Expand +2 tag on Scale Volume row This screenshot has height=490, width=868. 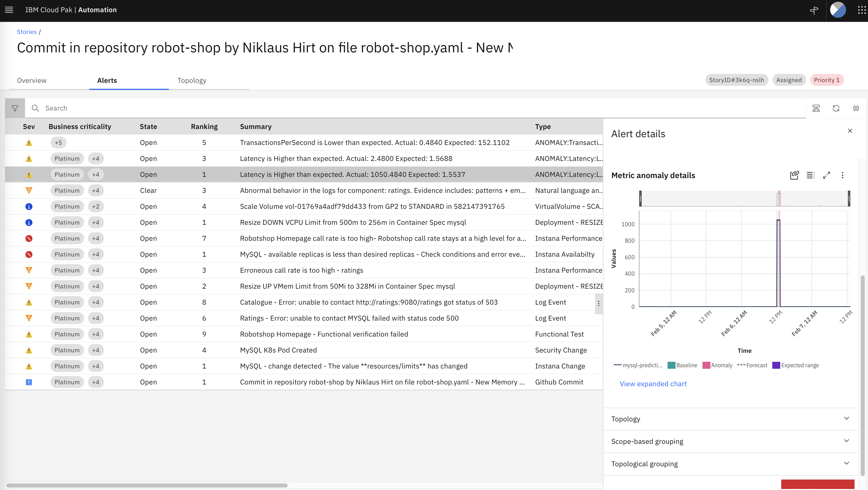[96, 206]
